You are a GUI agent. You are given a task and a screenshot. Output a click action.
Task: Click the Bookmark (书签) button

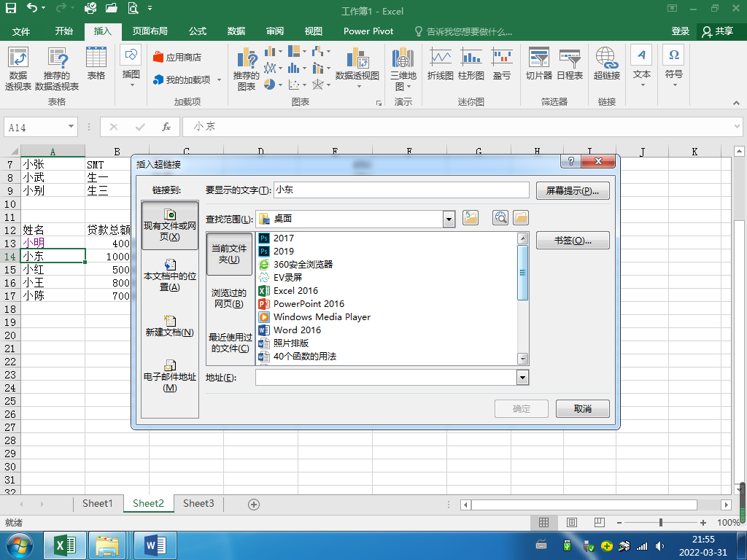point(573,241)
